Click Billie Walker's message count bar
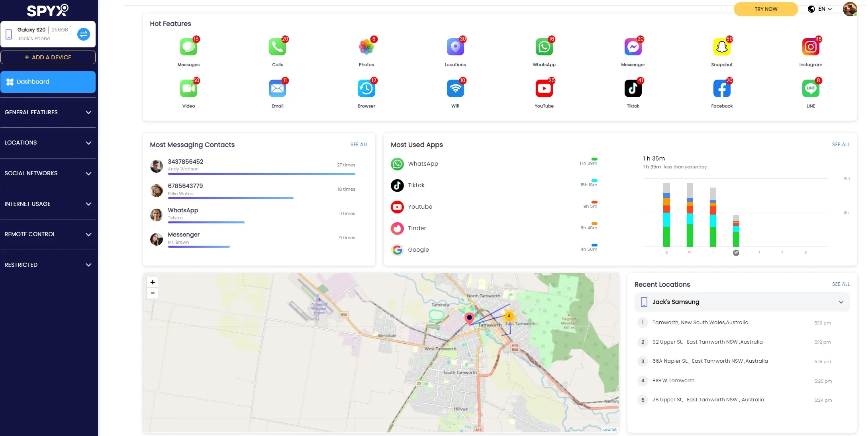Viewport: 868px width, 436px height. [231, 198]
